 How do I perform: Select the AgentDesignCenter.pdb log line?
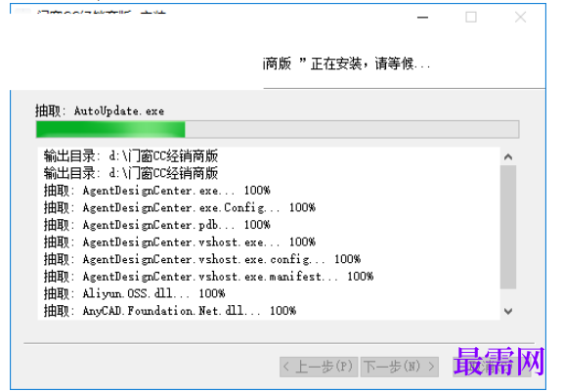coord(157,225)
